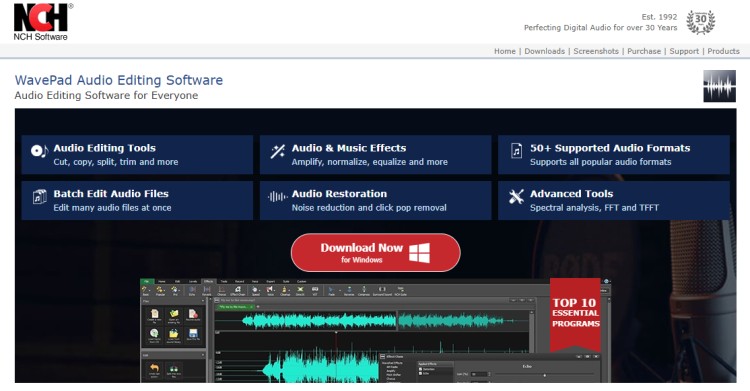Click 'Noise reduction and click pop removal' text
The image size is (750, 391).
pyautogui.click(x=369, y=208)
